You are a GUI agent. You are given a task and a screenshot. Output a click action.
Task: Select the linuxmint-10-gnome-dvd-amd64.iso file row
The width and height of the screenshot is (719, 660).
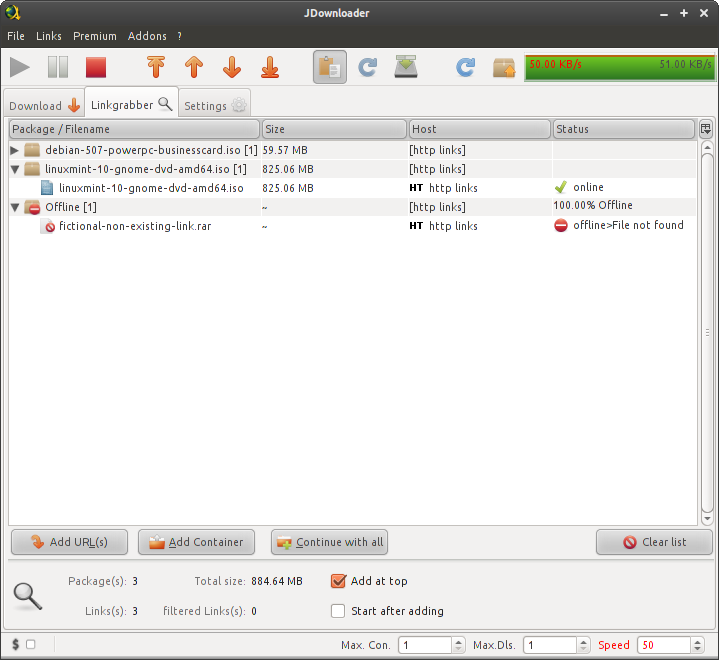click(x=352, y=188)
